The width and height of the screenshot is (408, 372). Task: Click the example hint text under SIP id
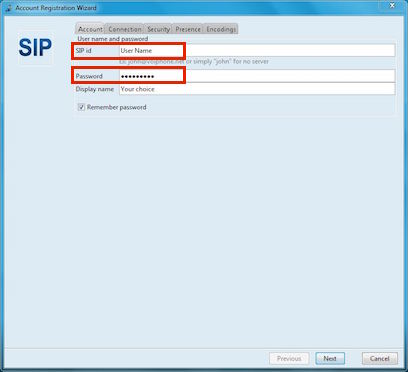[x=194, y=62]
